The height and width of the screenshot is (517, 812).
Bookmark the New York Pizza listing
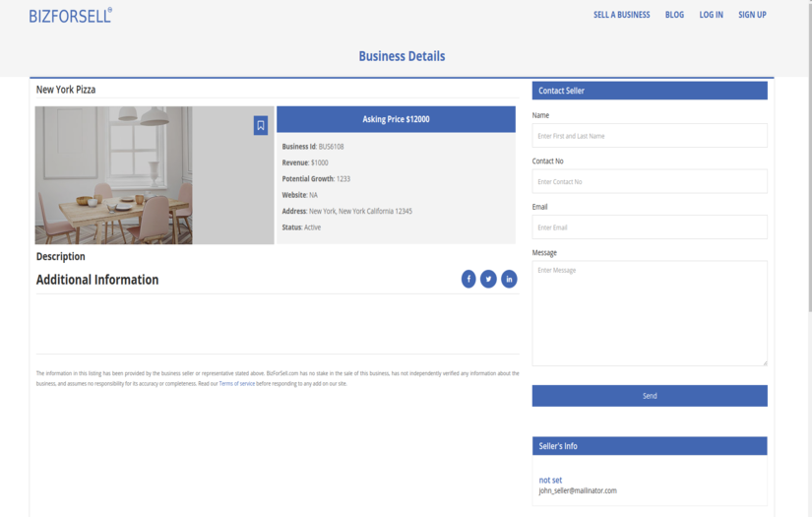[261, 125]
